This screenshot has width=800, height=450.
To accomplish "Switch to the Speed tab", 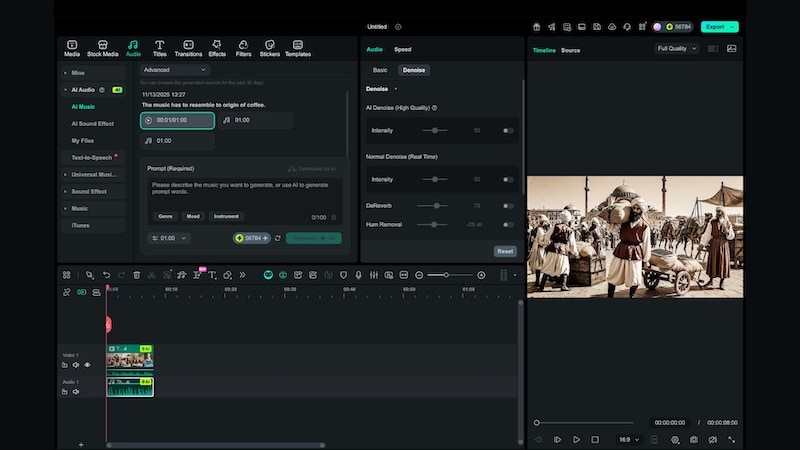I will (x=403, y=49).
